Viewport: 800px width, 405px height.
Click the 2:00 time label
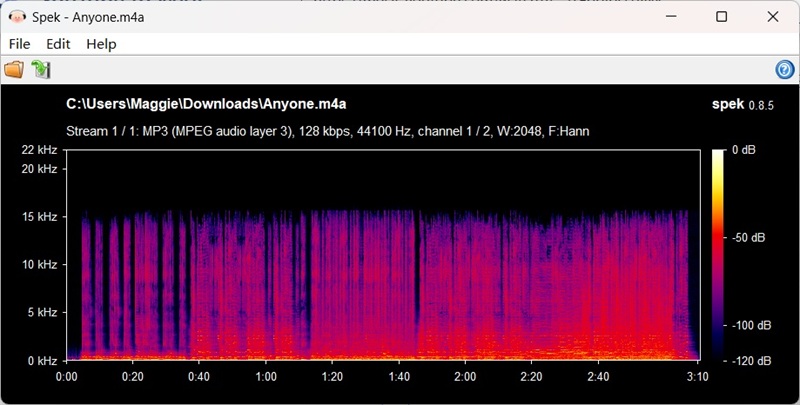[465, 377]
